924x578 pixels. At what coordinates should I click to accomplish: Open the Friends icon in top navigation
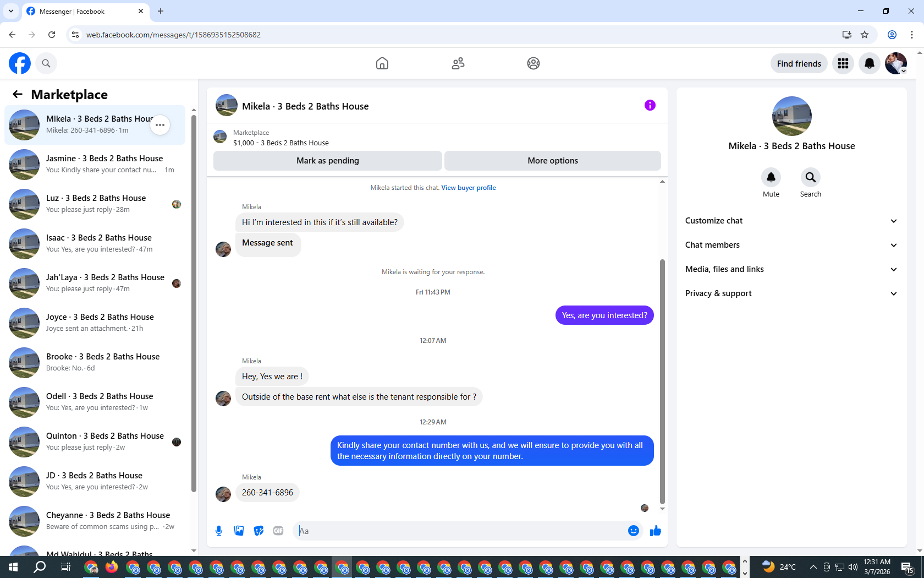click(x=458, y=63)
